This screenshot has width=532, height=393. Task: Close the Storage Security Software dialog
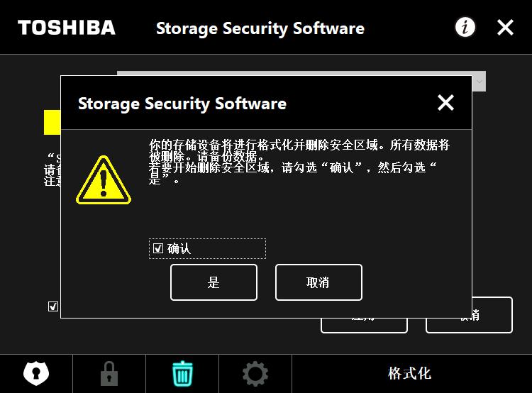coord(445,103)
